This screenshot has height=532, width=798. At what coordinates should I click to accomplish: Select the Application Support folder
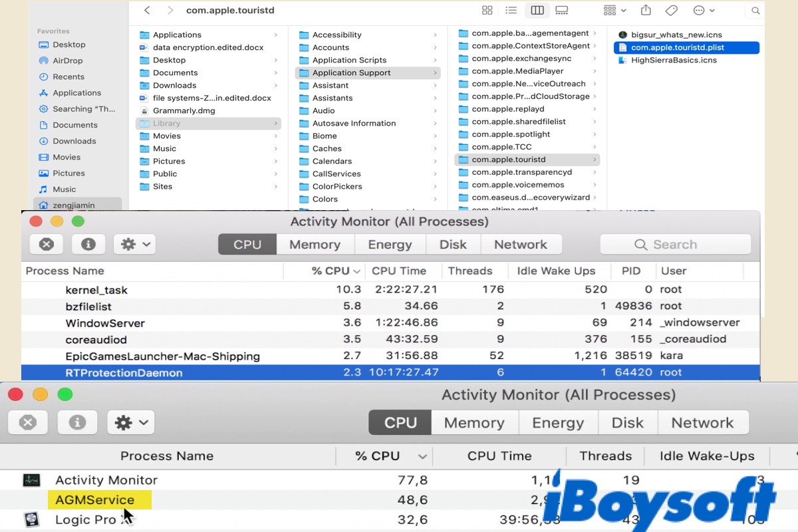coord(368,72)
